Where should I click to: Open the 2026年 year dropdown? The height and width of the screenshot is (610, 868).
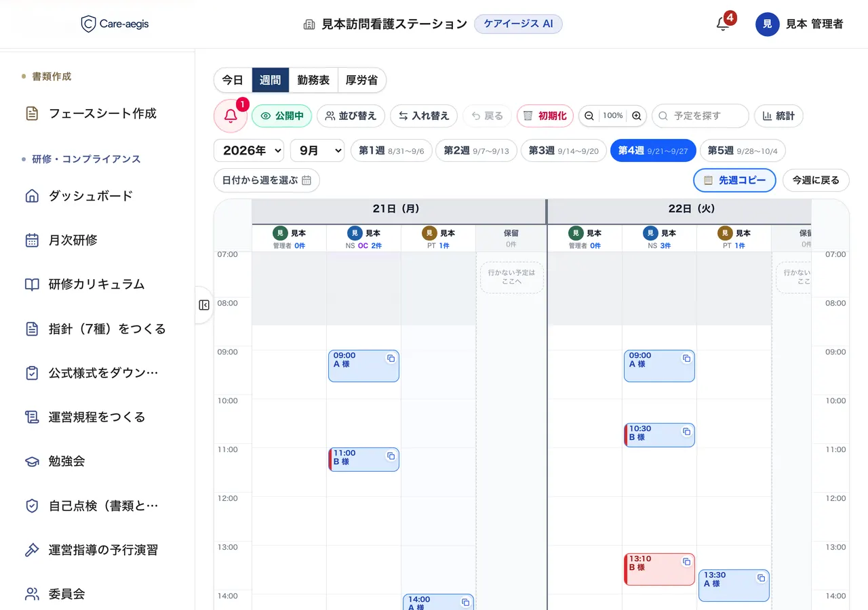pos(249,150)
